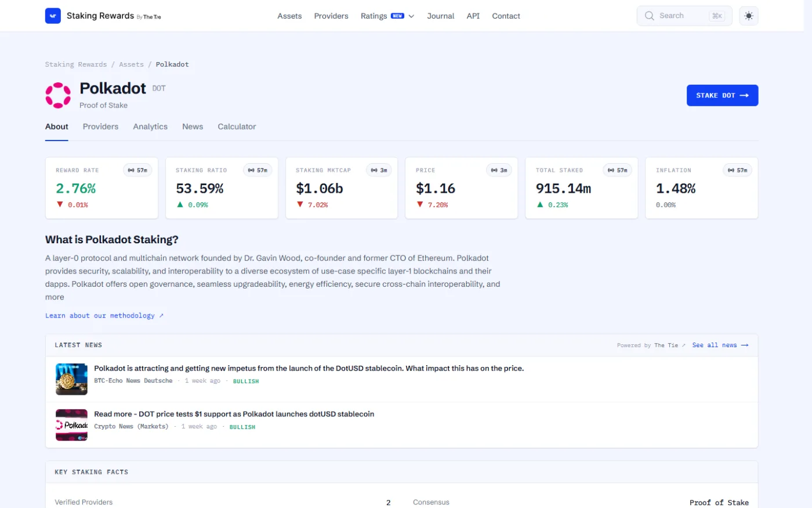Click the search magnifier icon
The width and height of the screenshot is (812, 508).
pos(650,16)
